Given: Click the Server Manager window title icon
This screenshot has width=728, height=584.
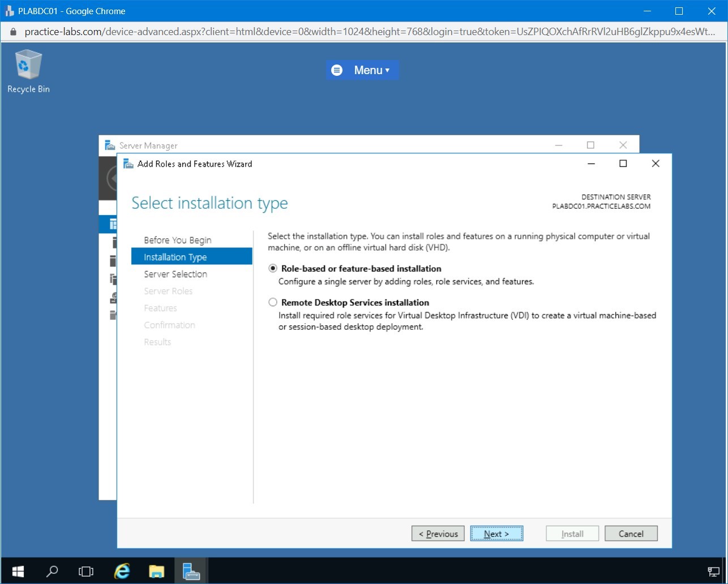Looking at the screenshot, I should pos(110,145).
